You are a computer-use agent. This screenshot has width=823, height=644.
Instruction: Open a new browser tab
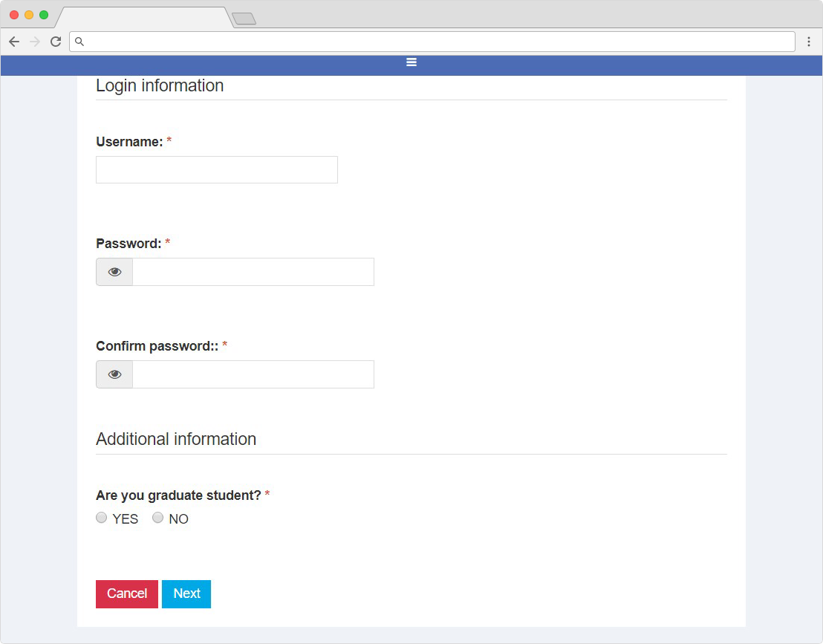244,19
